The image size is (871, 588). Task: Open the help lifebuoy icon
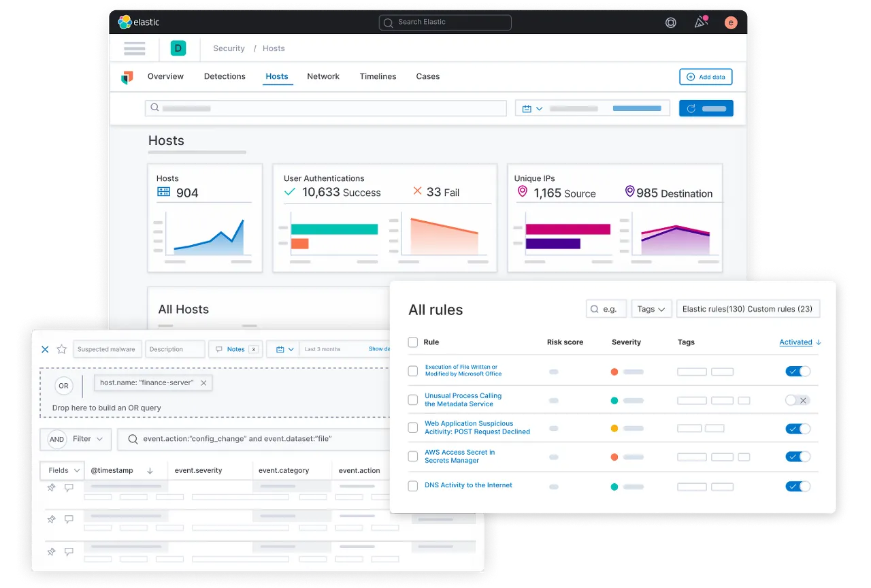pos(671,22)
